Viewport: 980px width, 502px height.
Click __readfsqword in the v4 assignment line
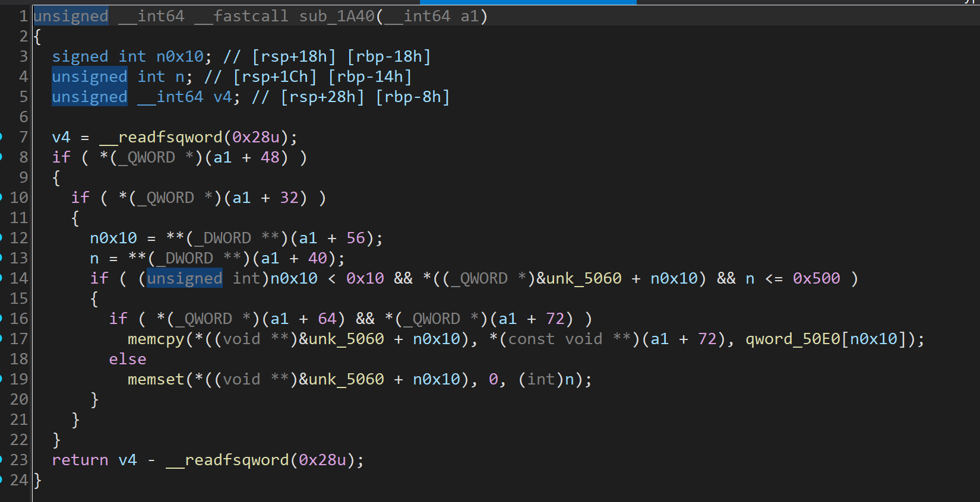160,137
